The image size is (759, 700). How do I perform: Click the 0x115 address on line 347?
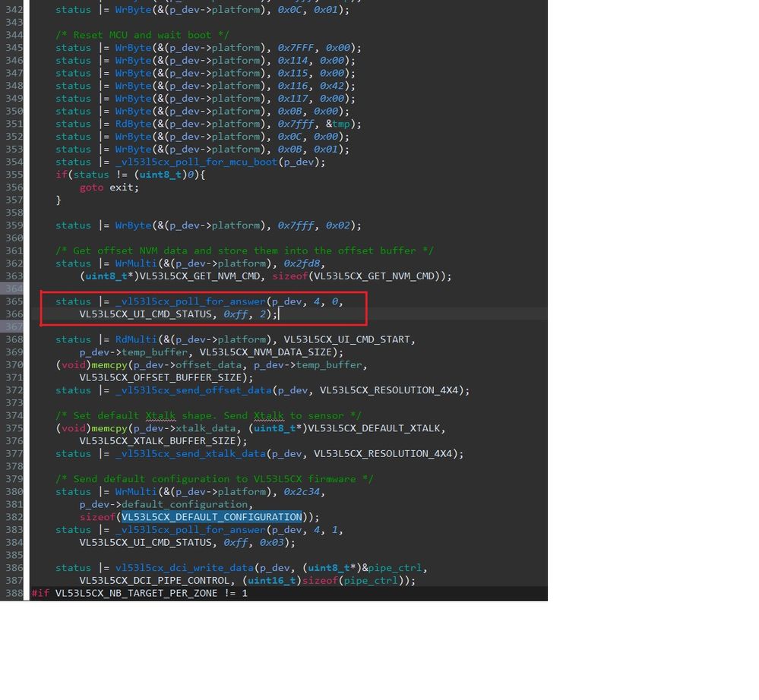click(x=293, y=73)
